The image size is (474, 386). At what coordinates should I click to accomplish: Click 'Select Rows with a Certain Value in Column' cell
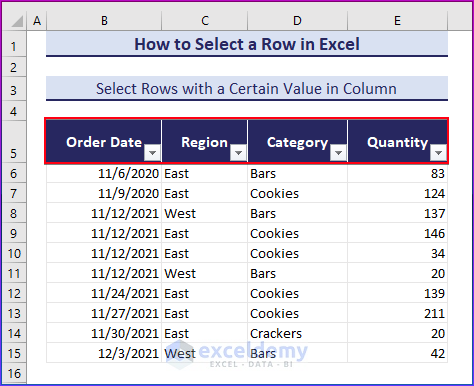pos(247,89)
